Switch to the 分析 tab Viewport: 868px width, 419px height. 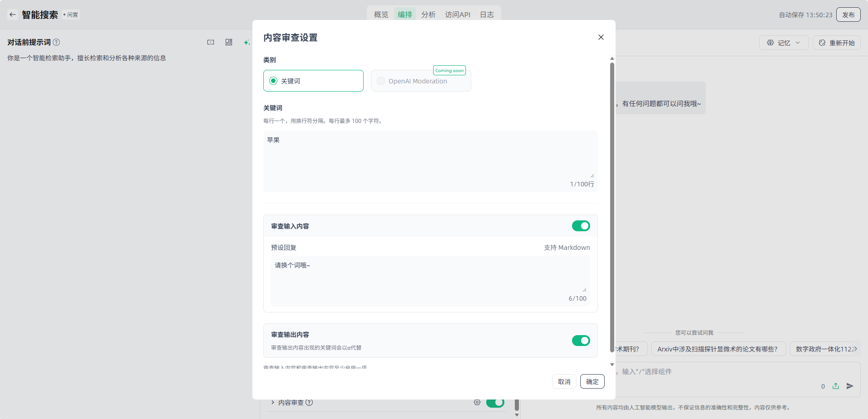coord(428,15)
